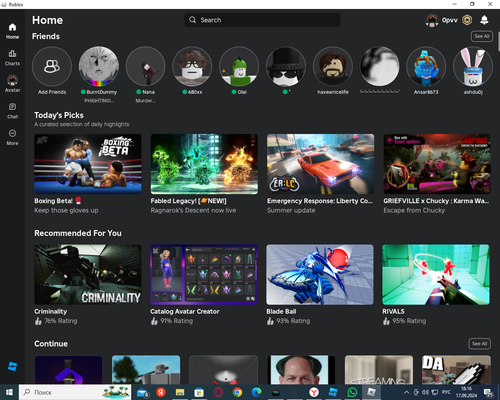Open the purple house Continue thumbnail
The image size is (500, 400).
pyautogui.click(x=69, y=370)
